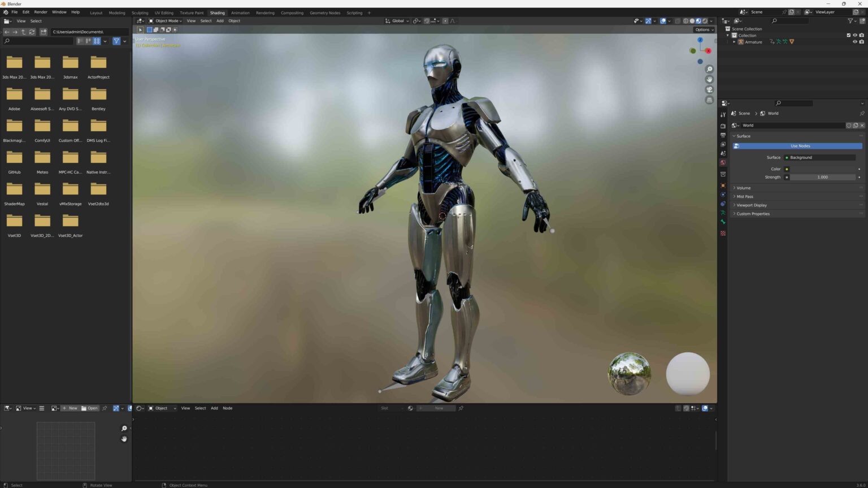Select Wireframe viewport shading
The width and height of the screenshot is (868, 488).
point(685,21)
